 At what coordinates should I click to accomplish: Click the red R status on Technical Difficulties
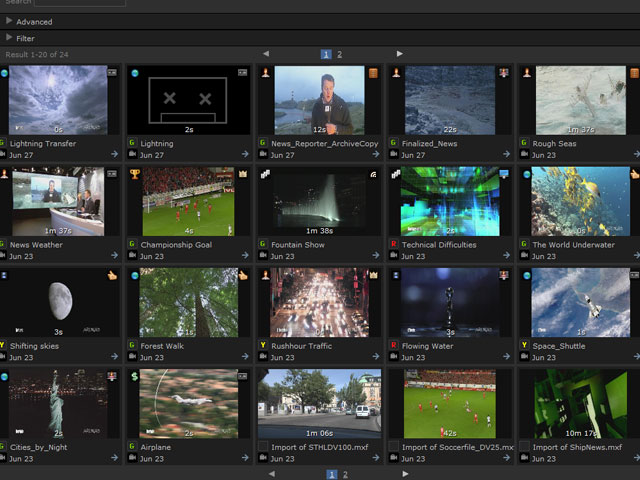pyautogui.click(x=393, y=244)
